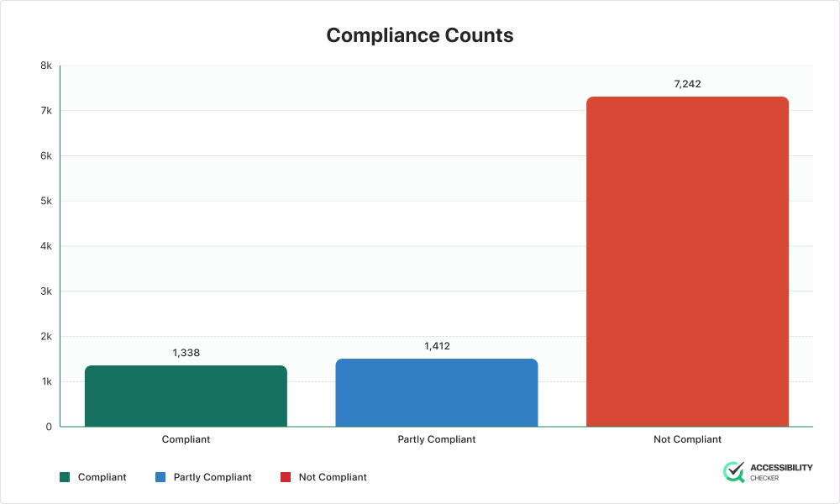
Task: Click the 4k y-axis tick label
Action: coord(45,246)
